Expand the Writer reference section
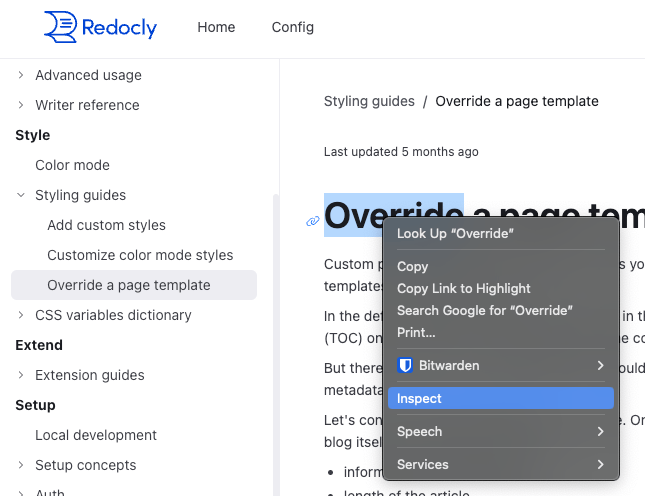The width and height of the screenshot is (645, 496). pyautogui.click(x=21, y=105)
